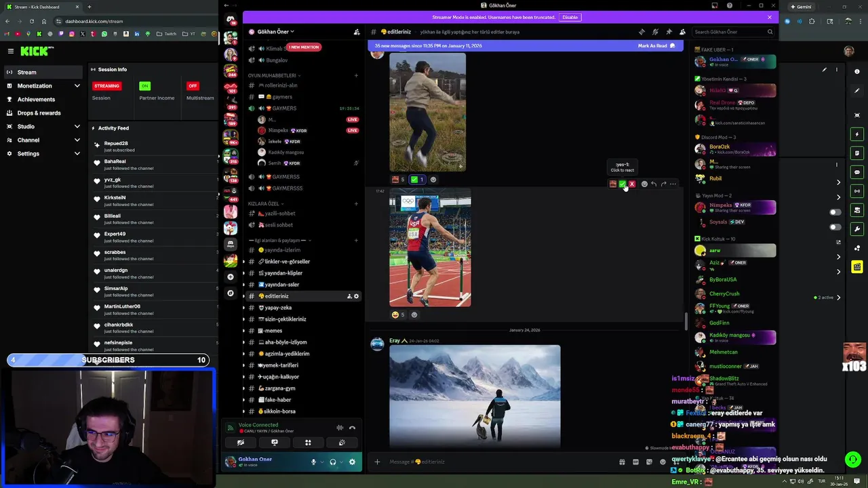Viewport: 868px width, 488px height.
Task: Click the WhatsApp bookmark icon
Action: 104,34
